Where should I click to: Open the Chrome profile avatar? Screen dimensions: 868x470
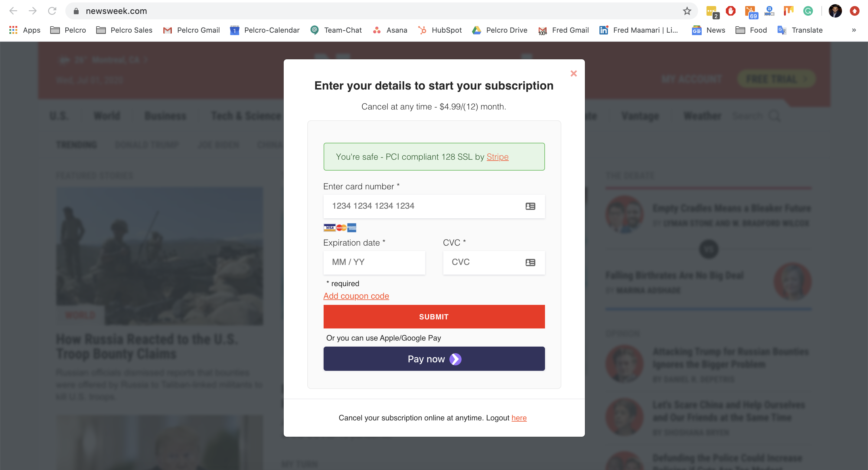point(835,11)
